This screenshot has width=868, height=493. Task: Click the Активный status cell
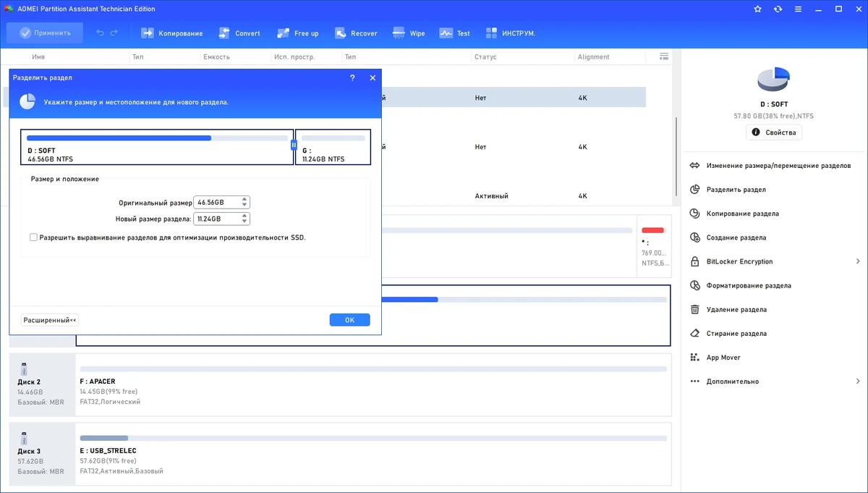pos(492,196)
